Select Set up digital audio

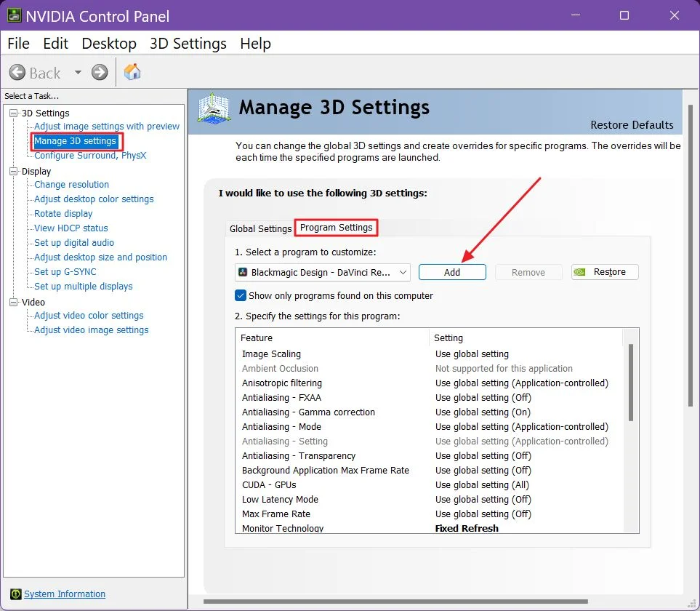(x=74, y=242)
